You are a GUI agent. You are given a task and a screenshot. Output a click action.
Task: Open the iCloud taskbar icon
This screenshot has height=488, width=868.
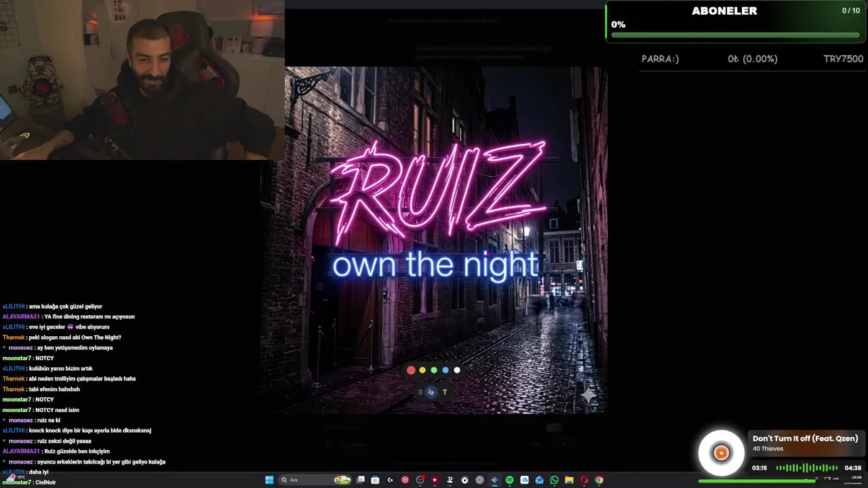pos(524,480)
